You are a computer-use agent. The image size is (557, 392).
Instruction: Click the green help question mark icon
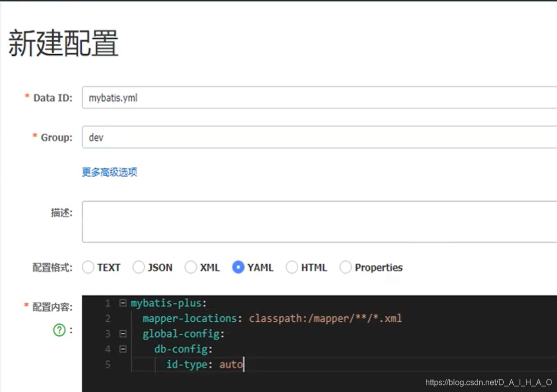[x=59, y=330]
